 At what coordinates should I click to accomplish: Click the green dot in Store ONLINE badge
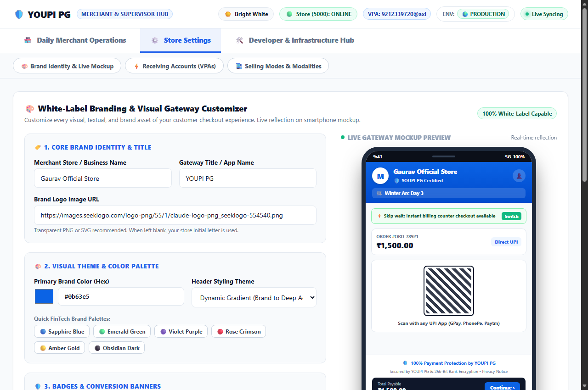pyautogui.click(x=289, y=14)
